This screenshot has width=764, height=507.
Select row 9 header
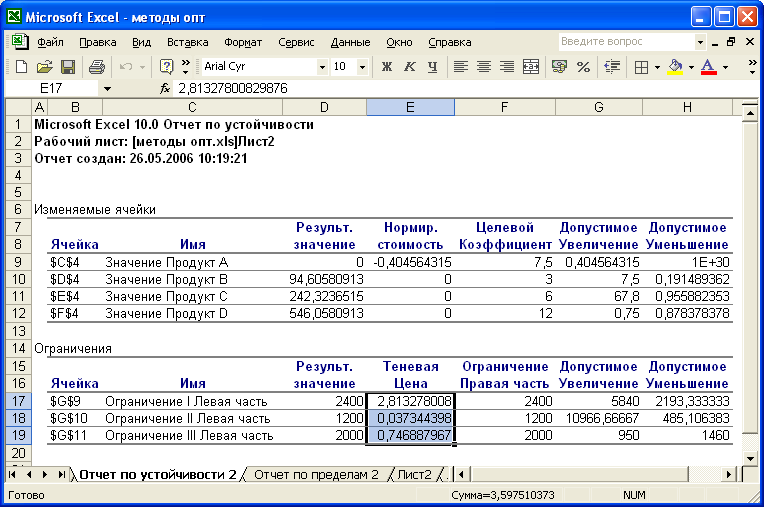[19, 262]
